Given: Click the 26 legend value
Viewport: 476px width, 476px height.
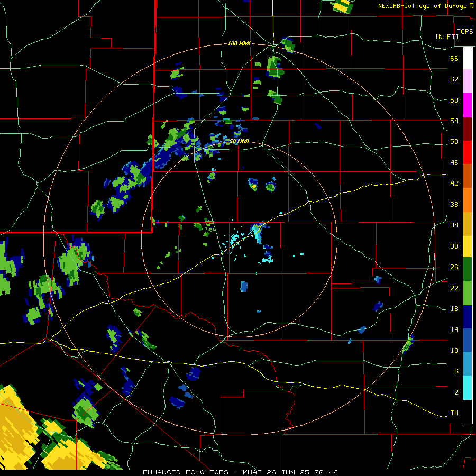Looking at the screenshot, I should click(x=454, y=267).
